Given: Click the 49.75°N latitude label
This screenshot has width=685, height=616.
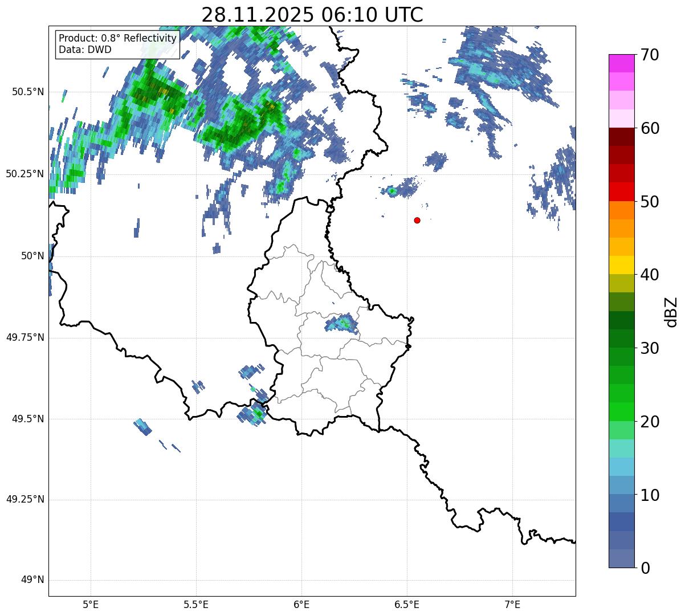Looking at the screenshot, I should click(25, 337).
